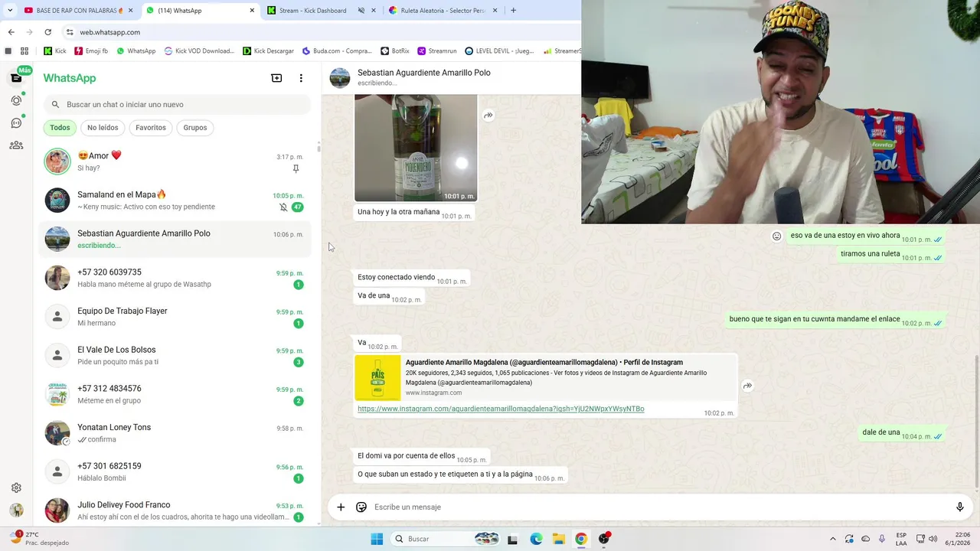View the bottle photo in chat
This screenshot has width=980, height=551.
point(416,148)
